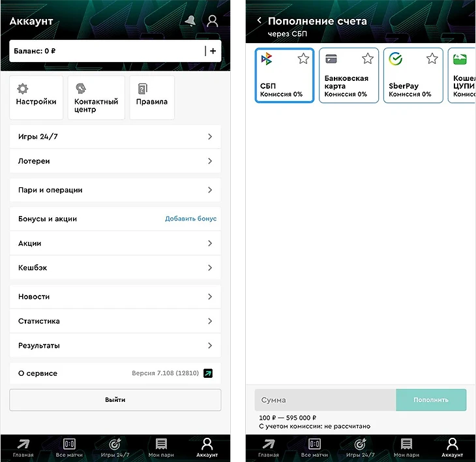Open Все матчи in left screen navigation
The width and height of the screenshot is (476, 462).
69,448
